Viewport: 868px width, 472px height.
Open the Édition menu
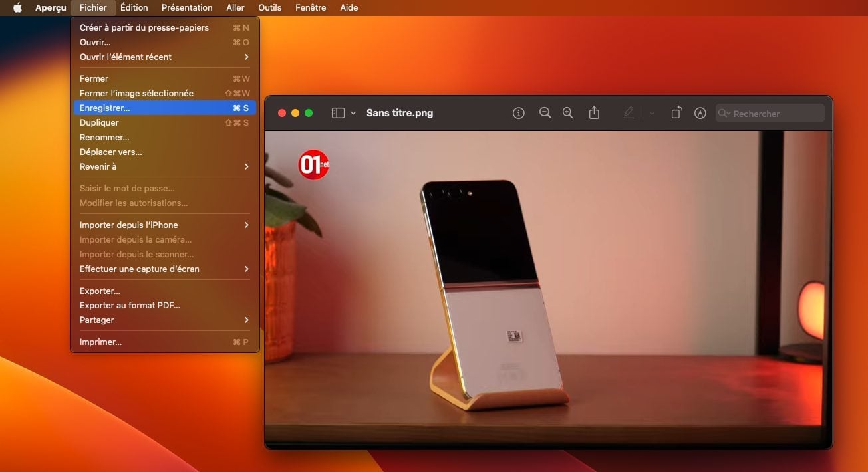point(134,8)
